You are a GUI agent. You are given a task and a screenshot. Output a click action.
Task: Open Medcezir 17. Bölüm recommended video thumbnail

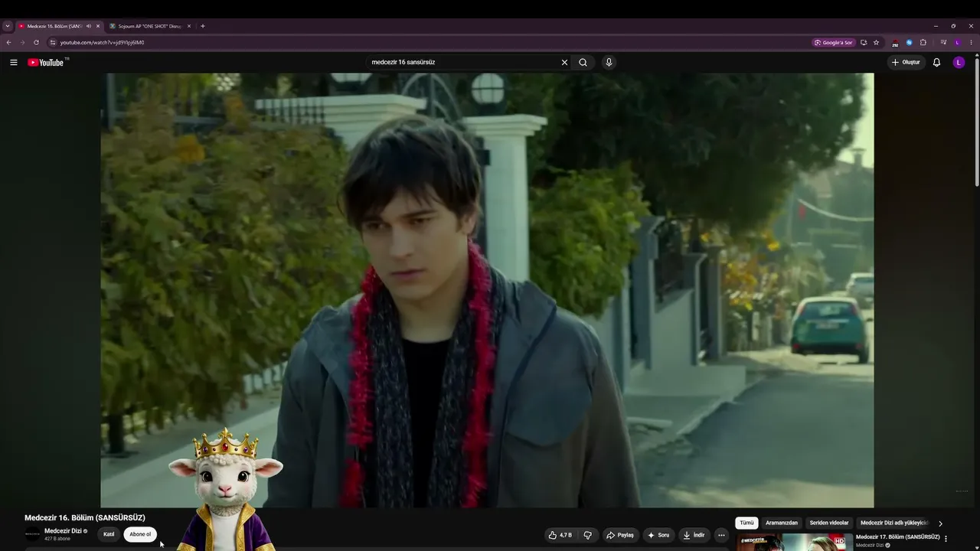tap(795, 543)
